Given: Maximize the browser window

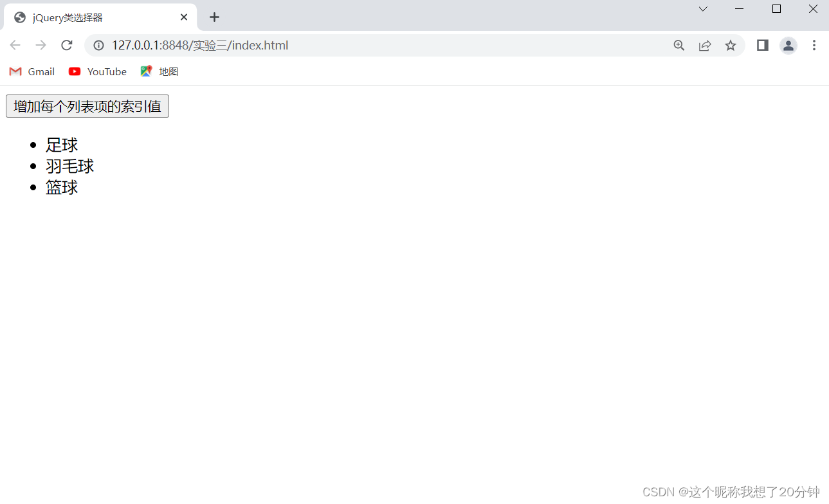Looking at the screenshot, I should [776, 9].
